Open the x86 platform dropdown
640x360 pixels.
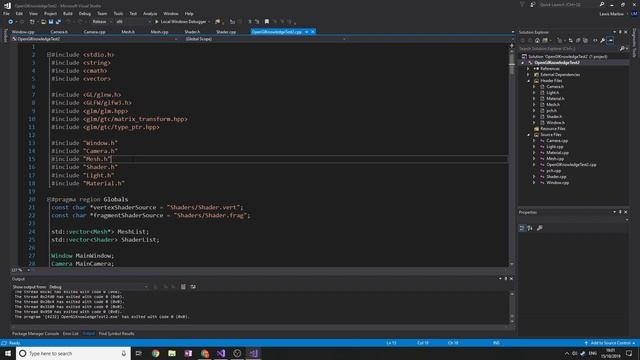pyautogui.click(x=133, y=22)
